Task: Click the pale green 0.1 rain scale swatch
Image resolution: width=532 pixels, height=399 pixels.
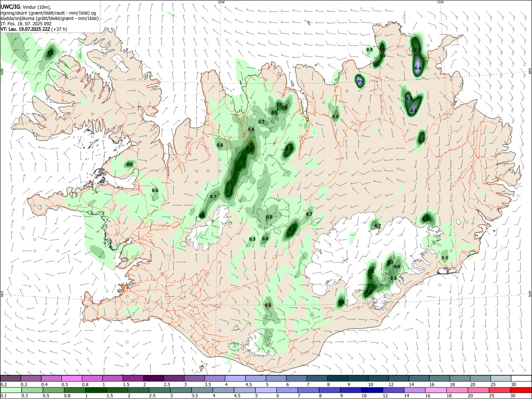Action: pos(10,390)
